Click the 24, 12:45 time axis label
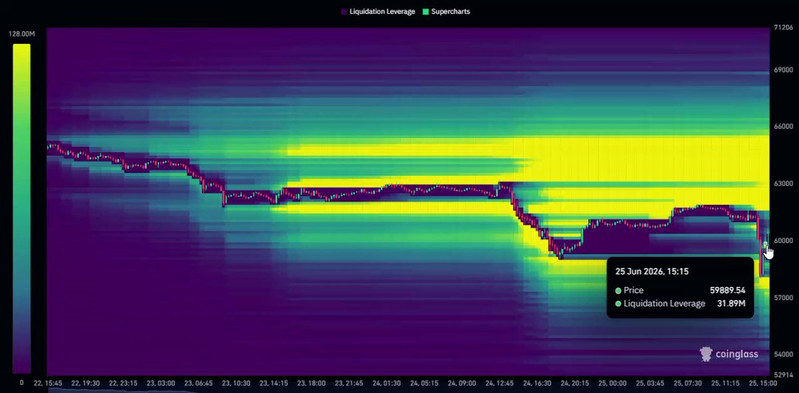 [499, 383]
